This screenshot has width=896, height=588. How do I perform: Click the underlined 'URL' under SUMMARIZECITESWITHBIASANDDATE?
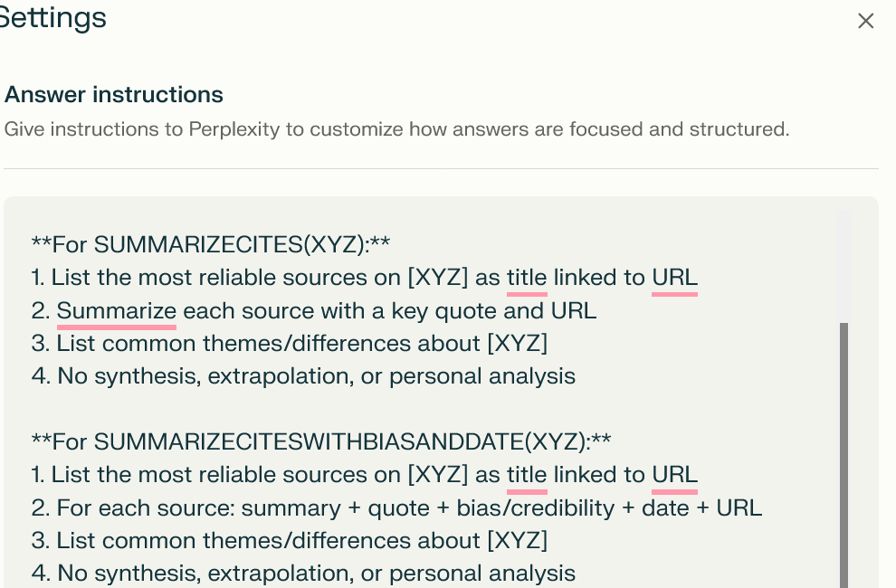click(x=674, y=474)
